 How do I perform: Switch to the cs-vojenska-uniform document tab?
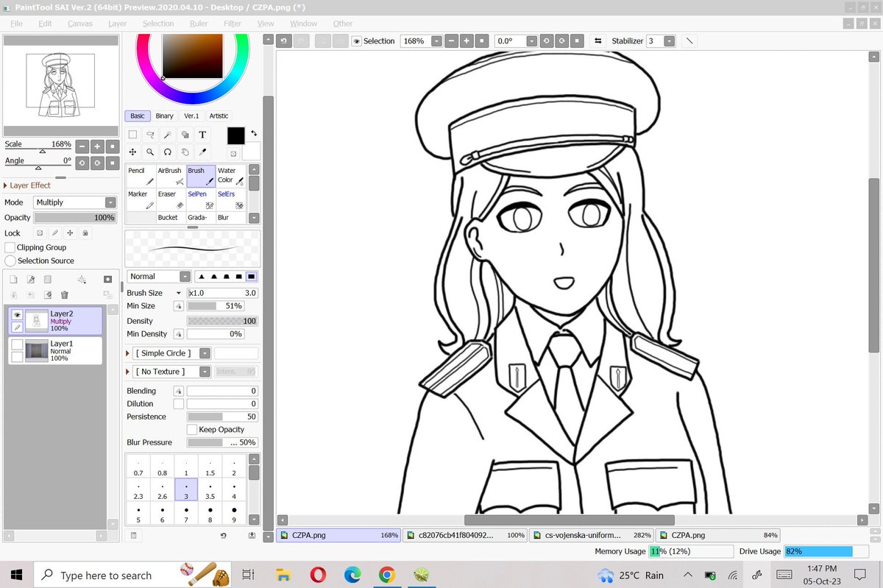point(592,535)
